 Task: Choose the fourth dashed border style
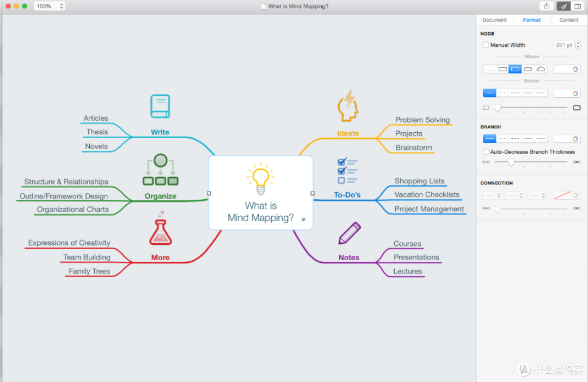pyautogui.click(x=528, y=93)
